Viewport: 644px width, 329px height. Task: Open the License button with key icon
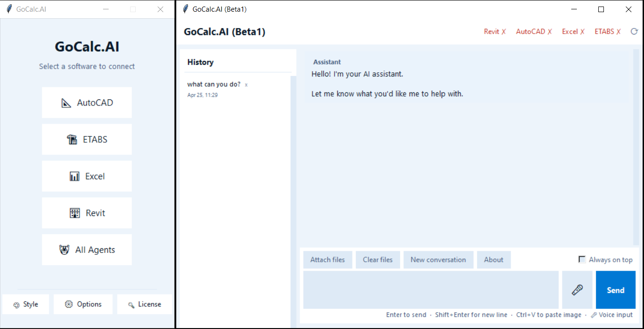click(145, 304)
